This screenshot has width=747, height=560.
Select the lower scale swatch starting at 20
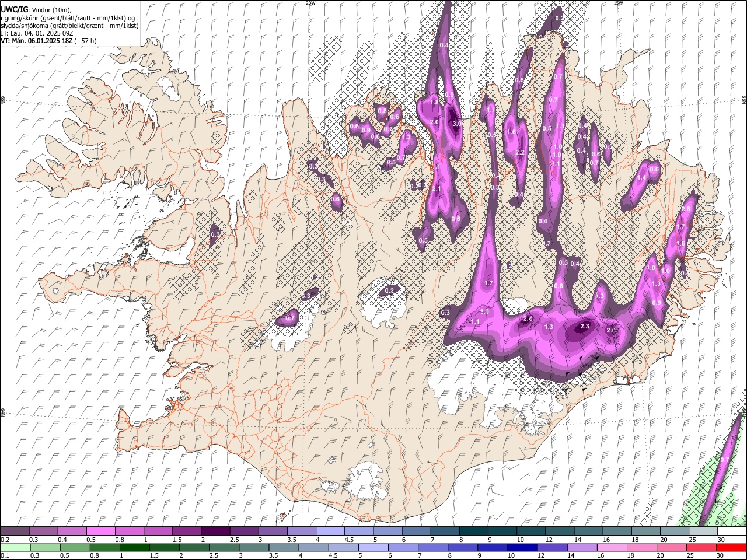[671, 547]
